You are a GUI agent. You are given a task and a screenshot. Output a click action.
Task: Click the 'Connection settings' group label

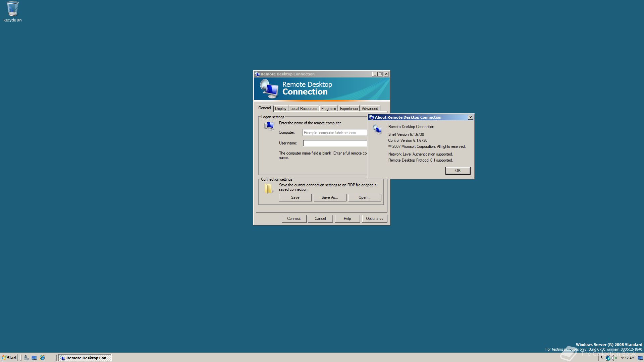(277, 179)
